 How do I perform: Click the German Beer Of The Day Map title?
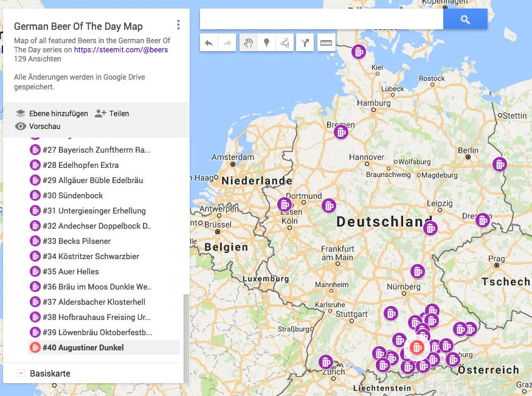click(x=78, y=27)
